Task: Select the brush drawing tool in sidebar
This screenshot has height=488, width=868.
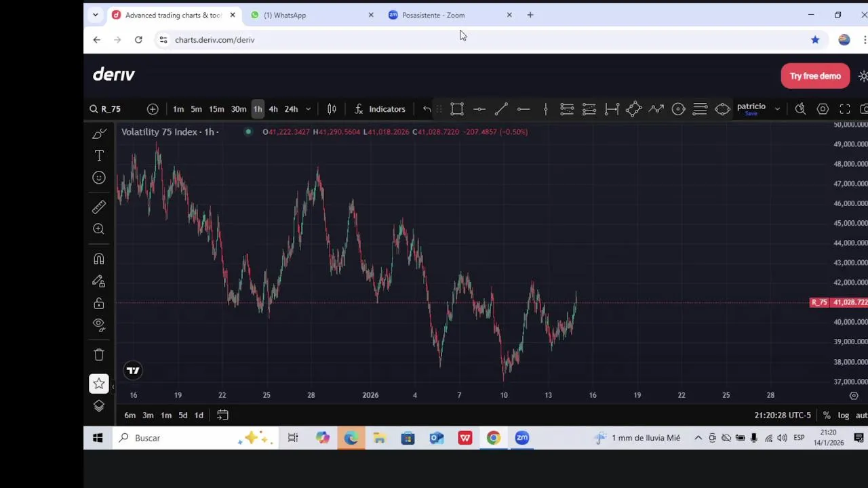Action: [x=99, y=134]
